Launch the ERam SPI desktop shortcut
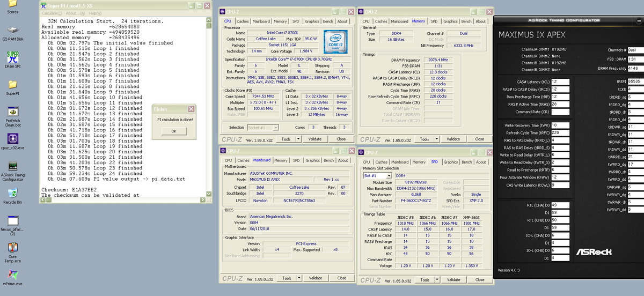644x296 pixels. pos(12,59)
